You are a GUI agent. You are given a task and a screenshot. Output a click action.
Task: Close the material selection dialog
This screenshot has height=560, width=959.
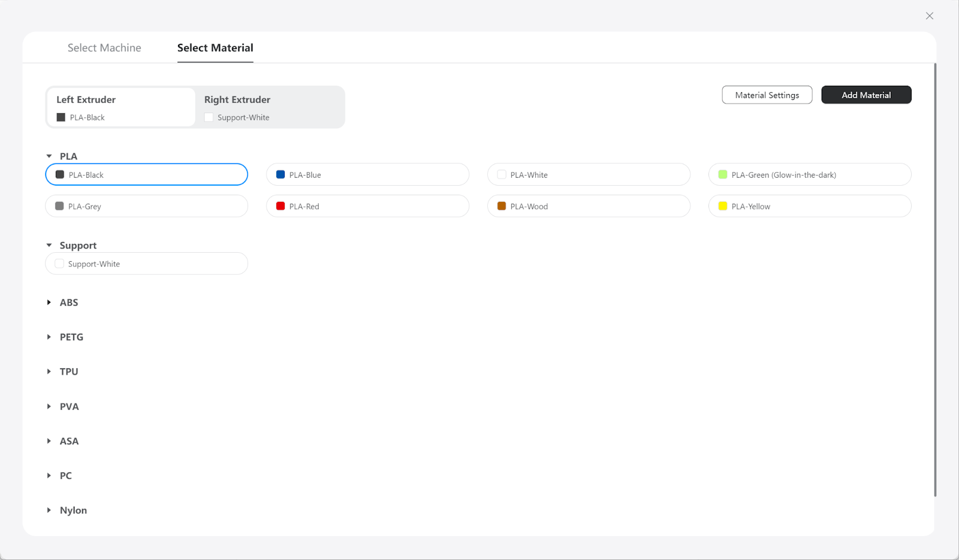tap(929, 16)
